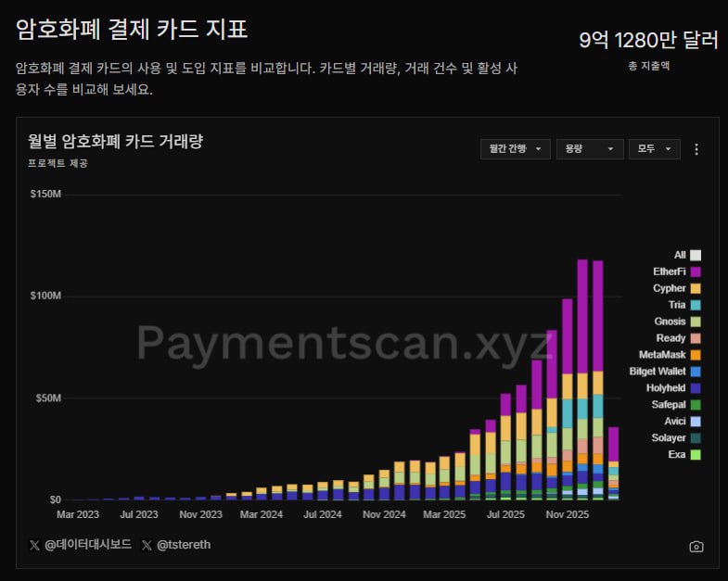Click the camera screenshot icon

(696, 547)
